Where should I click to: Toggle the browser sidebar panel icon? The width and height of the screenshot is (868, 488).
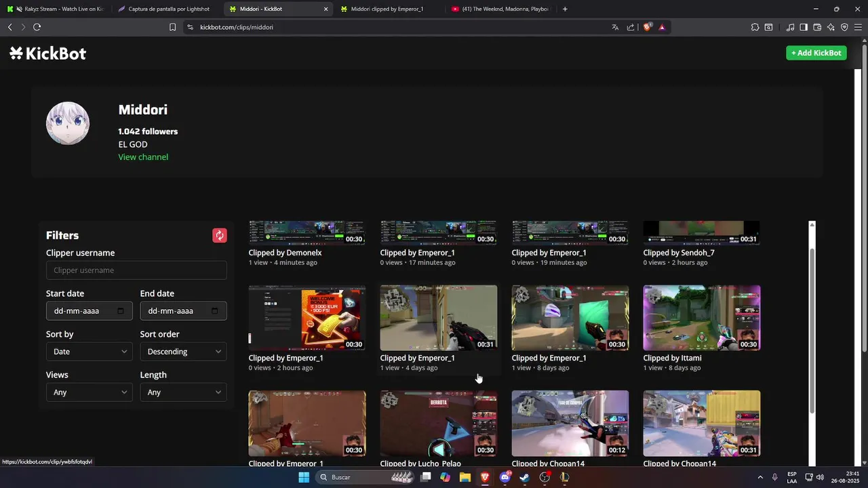804,27
